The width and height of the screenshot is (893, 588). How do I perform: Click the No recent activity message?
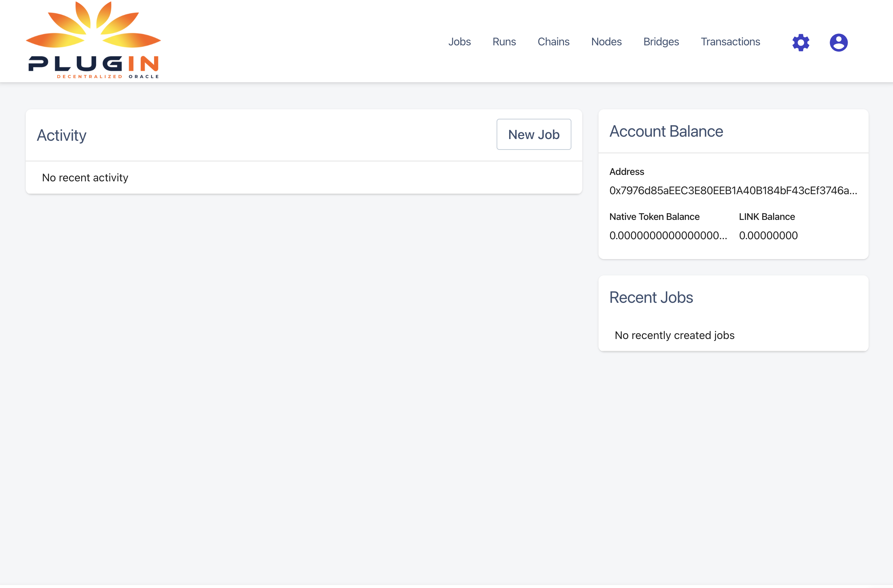[85, 177]
